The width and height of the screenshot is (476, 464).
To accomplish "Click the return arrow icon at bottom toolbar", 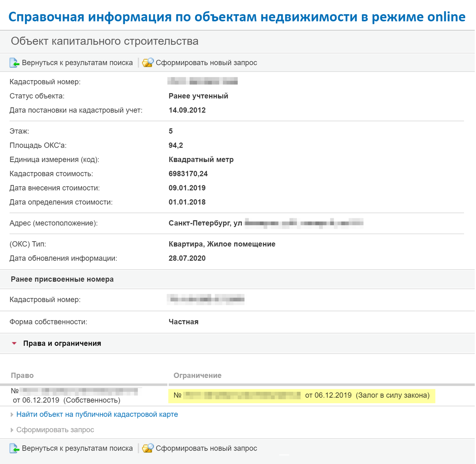I will tap(13, 448).
